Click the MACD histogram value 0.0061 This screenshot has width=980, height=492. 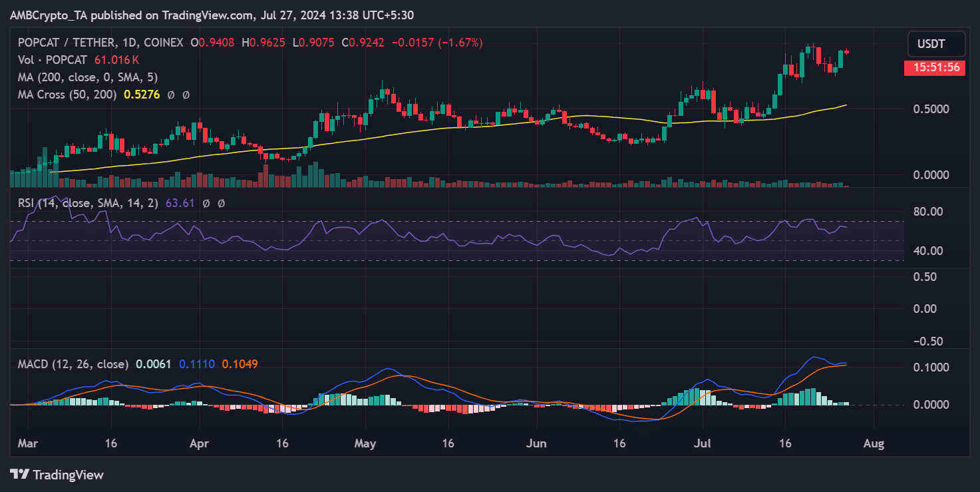click(x=154, y=364)
